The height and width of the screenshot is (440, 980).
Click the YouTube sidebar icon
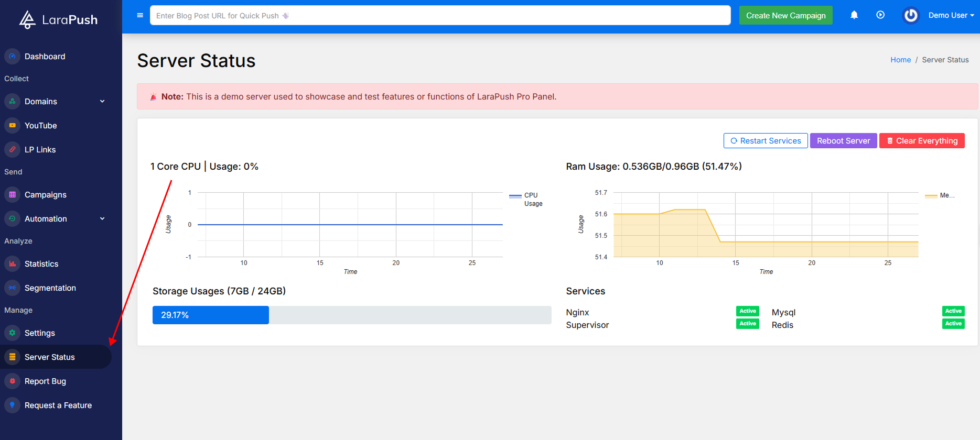click(13, 125)
